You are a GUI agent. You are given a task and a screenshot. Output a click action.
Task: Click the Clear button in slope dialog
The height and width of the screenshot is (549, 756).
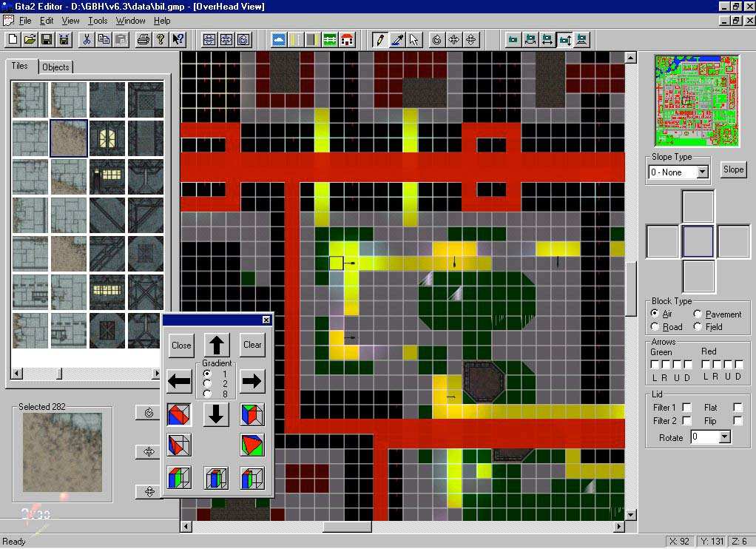click(x=252, y=345)
